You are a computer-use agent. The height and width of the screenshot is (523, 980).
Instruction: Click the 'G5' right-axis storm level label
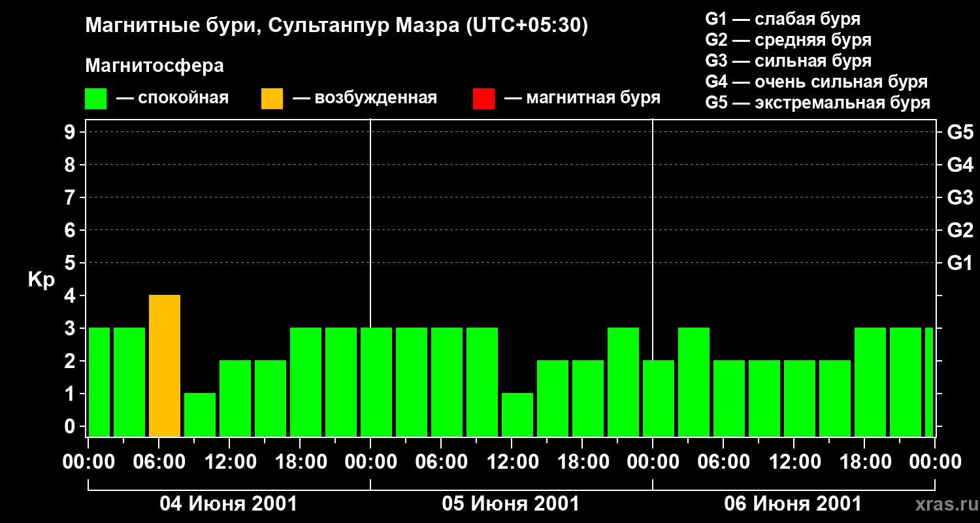960,132
